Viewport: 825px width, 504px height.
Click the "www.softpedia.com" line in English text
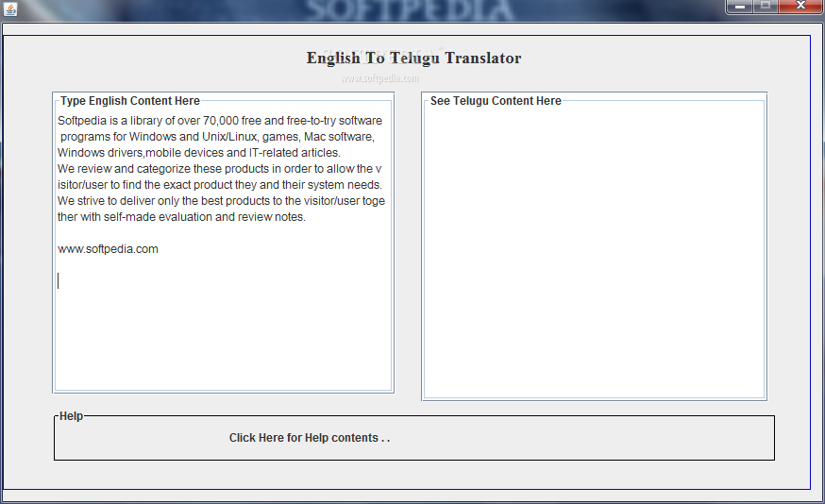click(108, 249)
